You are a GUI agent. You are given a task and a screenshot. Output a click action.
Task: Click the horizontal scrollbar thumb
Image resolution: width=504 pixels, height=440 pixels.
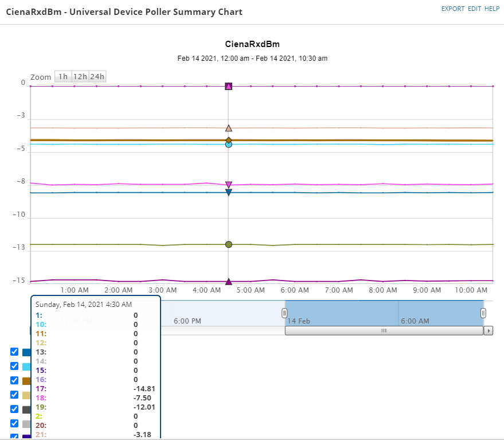coord(384,330)
